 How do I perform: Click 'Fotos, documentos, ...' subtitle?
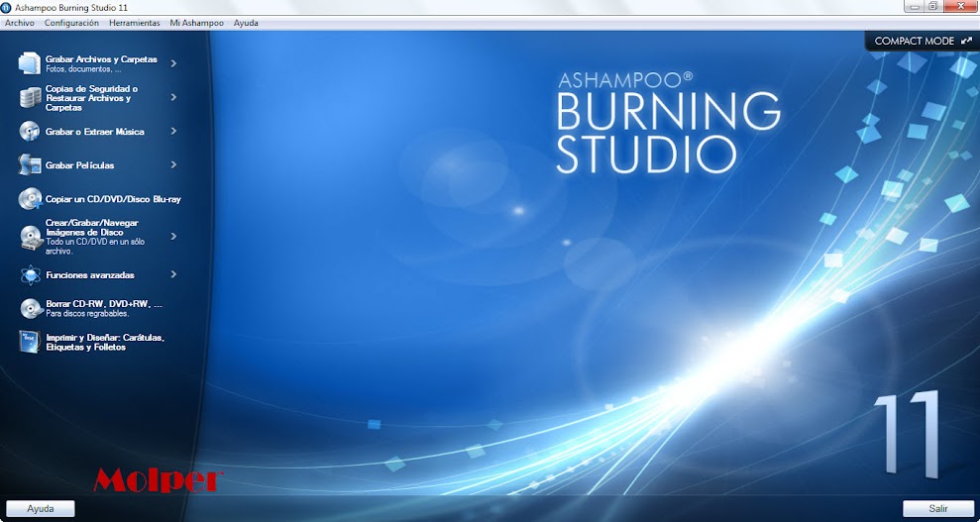click(x=83, y=69)
